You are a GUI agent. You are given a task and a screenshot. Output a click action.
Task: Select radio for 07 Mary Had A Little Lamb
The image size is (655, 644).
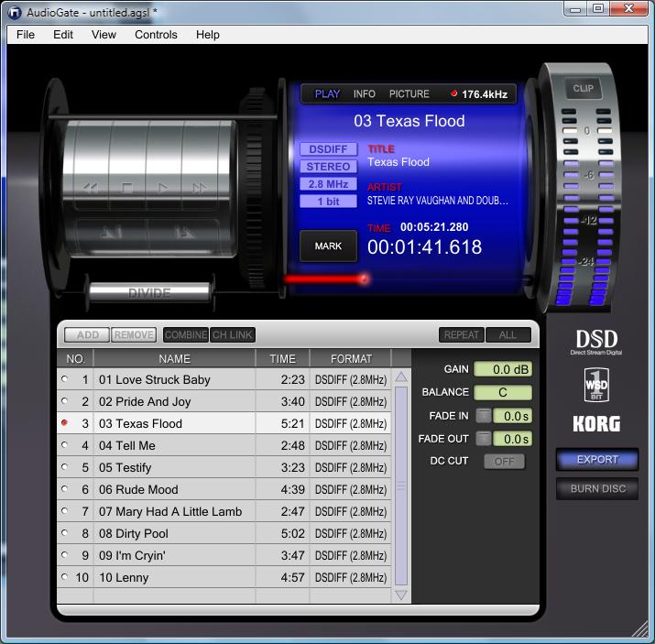click(64, 511)
